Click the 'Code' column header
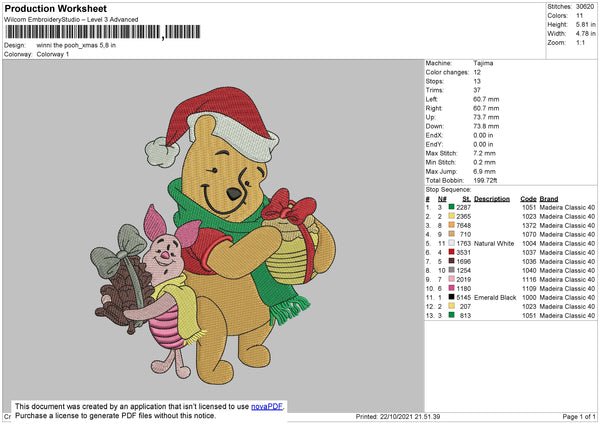This screenshot has height=424, width=600. (x=528, y=199)
